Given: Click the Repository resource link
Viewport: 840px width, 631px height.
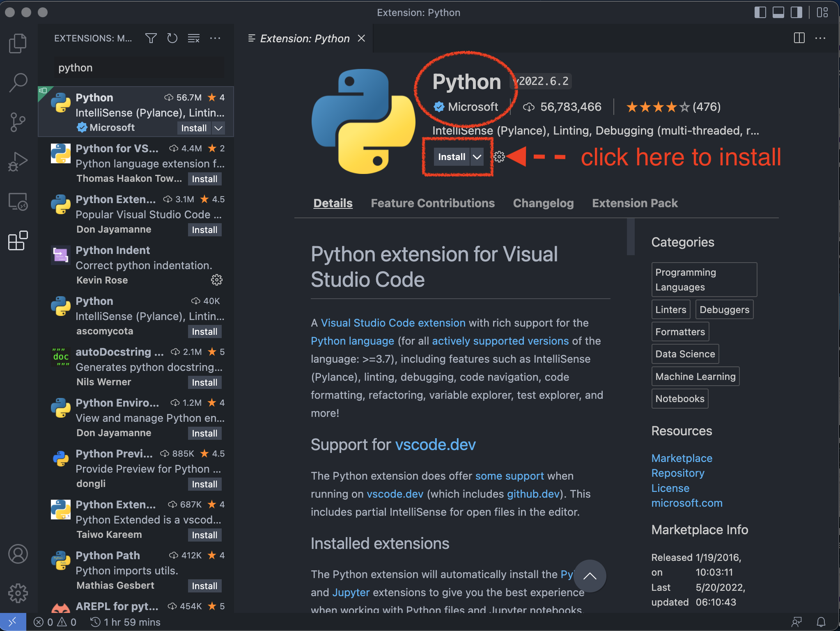Looking at the screenshot, I should pos(677,473).
